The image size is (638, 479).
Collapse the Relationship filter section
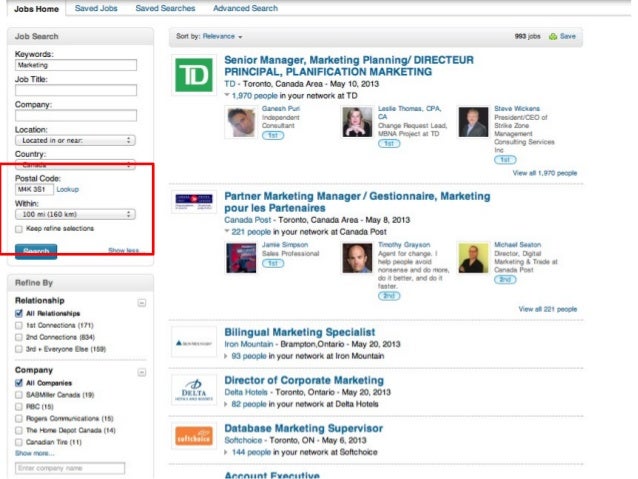[142, 303]
